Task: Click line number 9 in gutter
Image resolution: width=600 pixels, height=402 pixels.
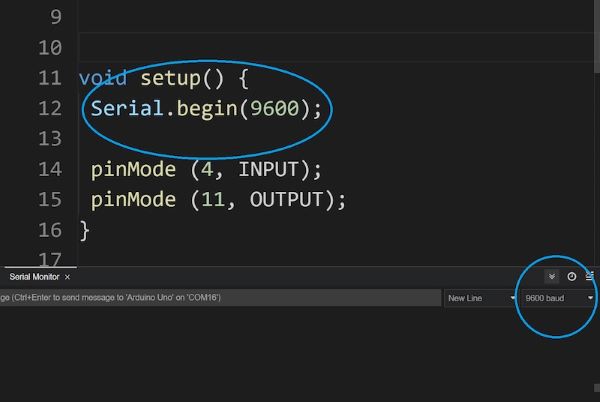Action: pos(56,17)
